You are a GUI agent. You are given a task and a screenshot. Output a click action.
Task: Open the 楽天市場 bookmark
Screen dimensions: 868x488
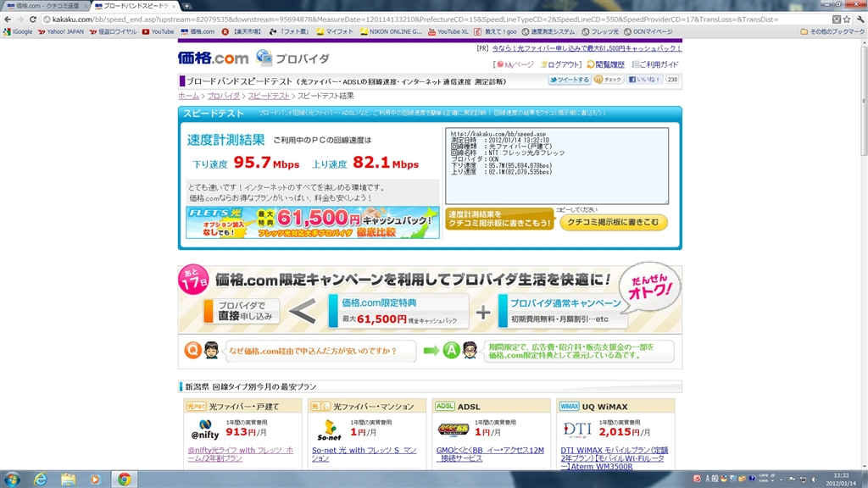242,31
